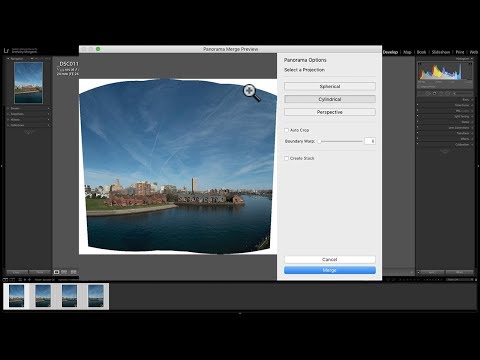Click the main window display icon on filmstrip bar
Image resolution: width=480 pixels, height=360 pixels.
pos(5,279)
